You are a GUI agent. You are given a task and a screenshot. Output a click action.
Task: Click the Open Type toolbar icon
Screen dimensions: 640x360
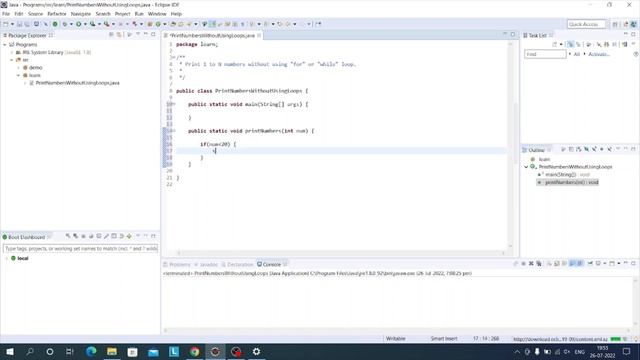click(173, 24)
